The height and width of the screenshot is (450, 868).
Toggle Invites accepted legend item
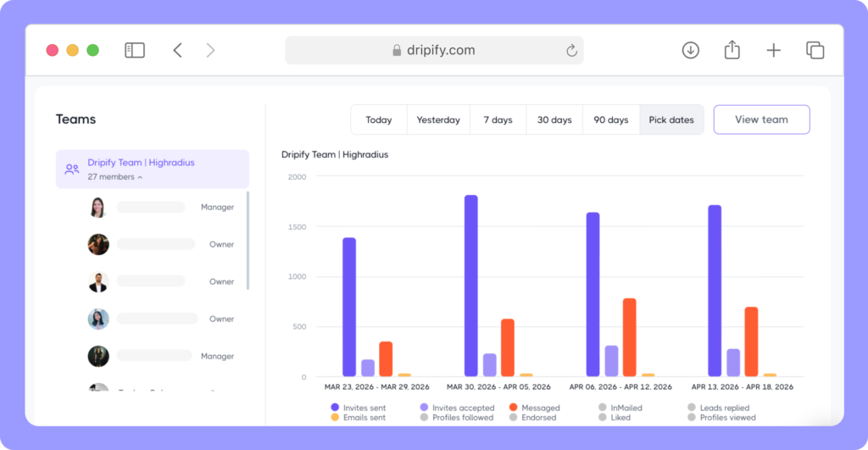point(457,408)
